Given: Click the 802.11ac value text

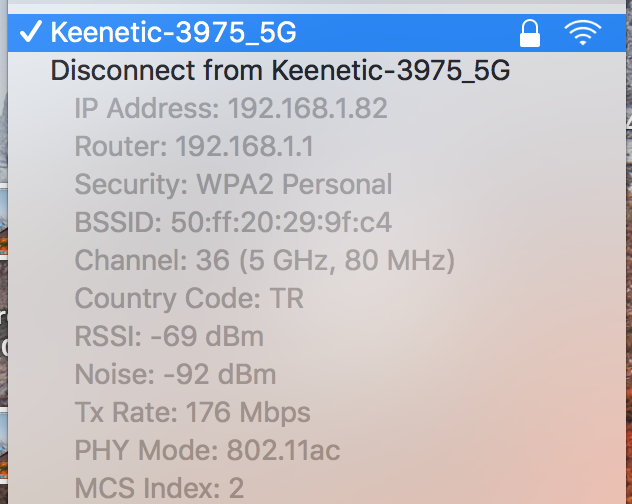Looking at the screenshot, I should click(284, 450).
